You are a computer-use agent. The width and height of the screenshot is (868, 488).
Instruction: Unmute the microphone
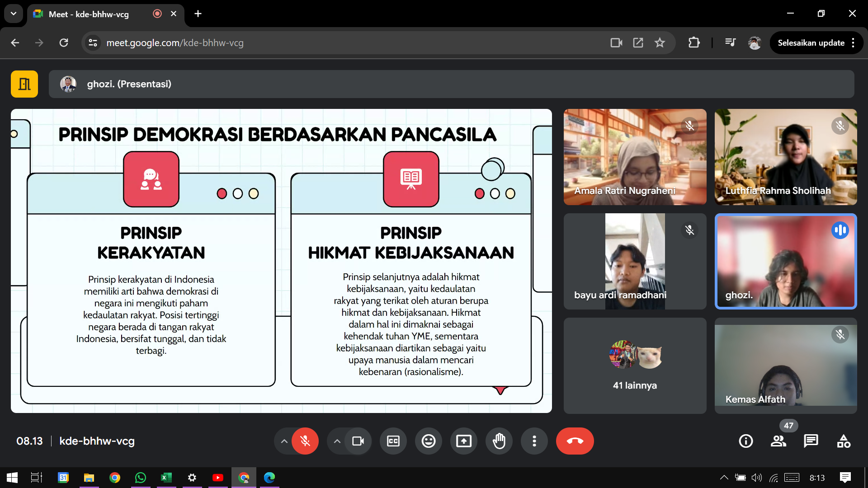click(x=305, y=441)
